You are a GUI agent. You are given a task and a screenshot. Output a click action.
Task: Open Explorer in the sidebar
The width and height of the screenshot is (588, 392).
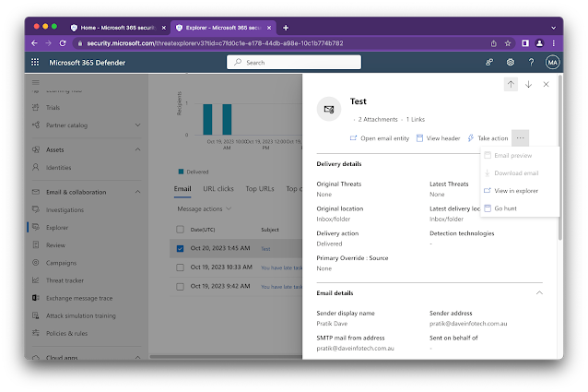pyautogui.click(x=57, y=227)
